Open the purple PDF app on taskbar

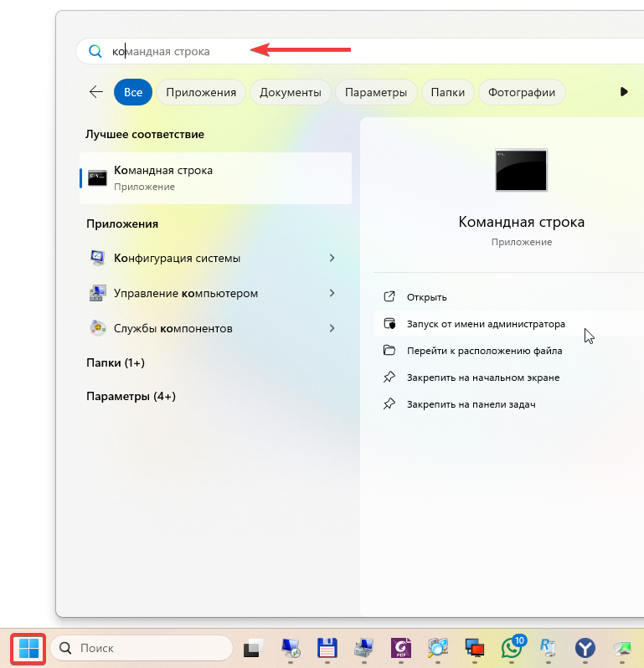pos(401,648)
